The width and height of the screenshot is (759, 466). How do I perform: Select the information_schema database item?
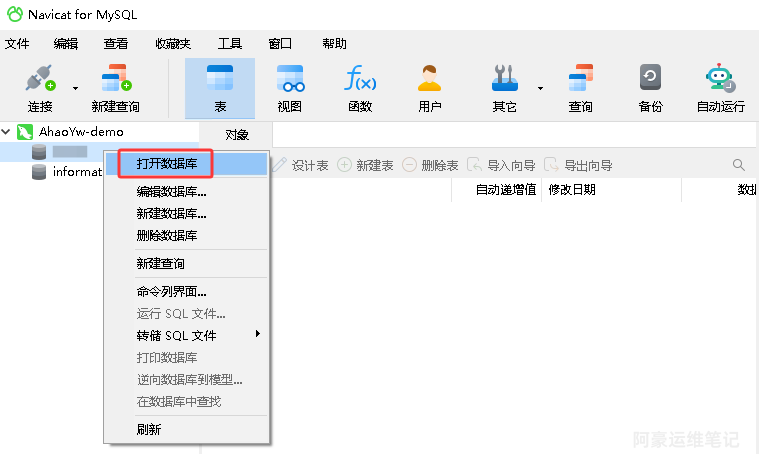pyautogui.click(x=77, y=172)
